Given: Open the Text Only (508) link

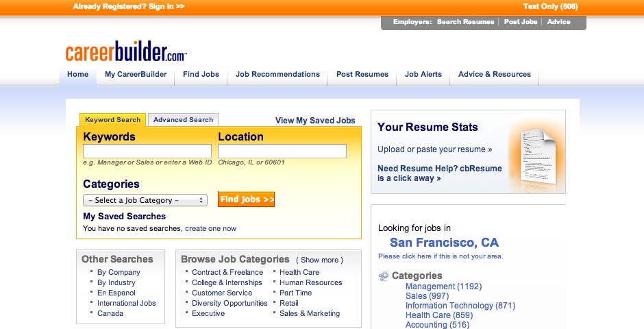Looking at the screenshot, I should tap(550, 7).
